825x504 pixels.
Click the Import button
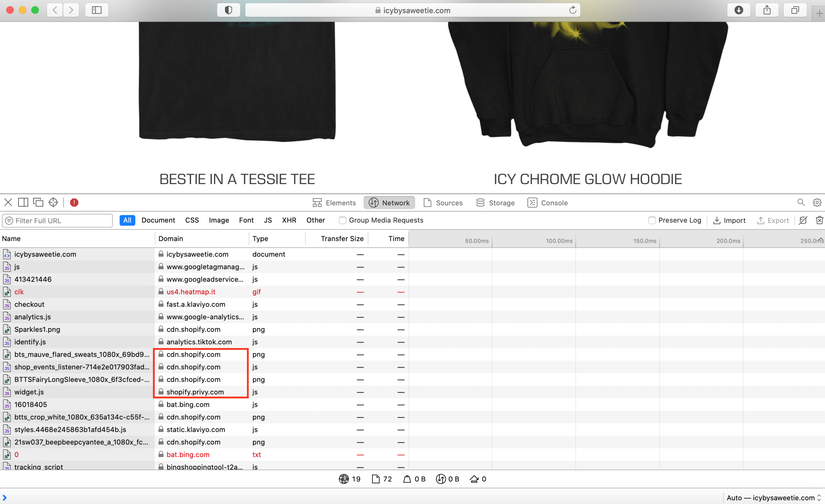pos(730,220)
